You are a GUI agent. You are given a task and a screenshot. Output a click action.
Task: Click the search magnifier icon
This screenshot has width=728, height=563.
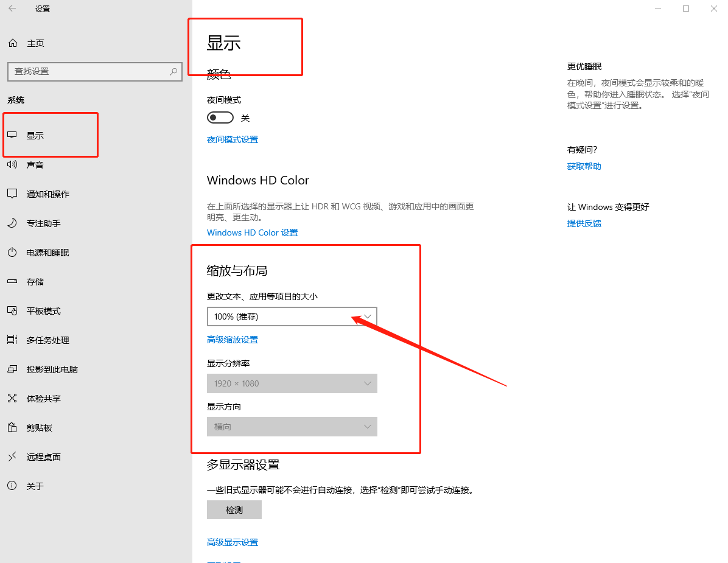pyautogui.click(x=173, y=71)
